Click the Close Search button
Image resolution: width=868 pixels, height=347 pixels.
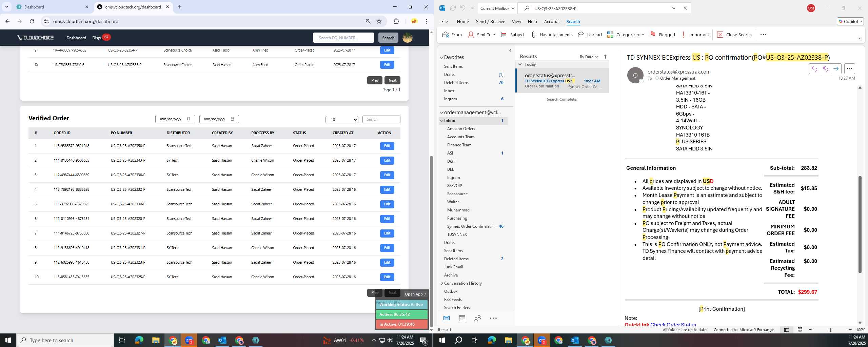coord(734,35)
